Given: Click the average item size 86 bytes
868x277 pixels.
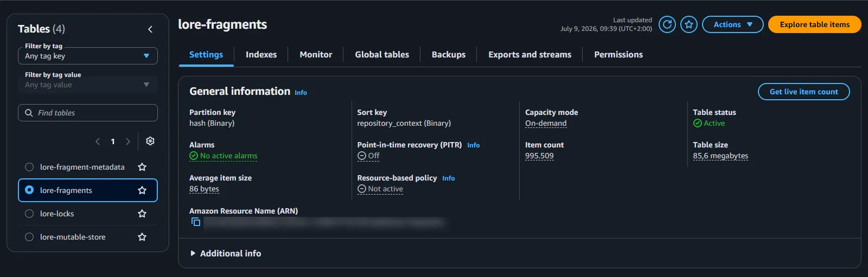Looking at the screenshot, I should click(x=204, y=189).
